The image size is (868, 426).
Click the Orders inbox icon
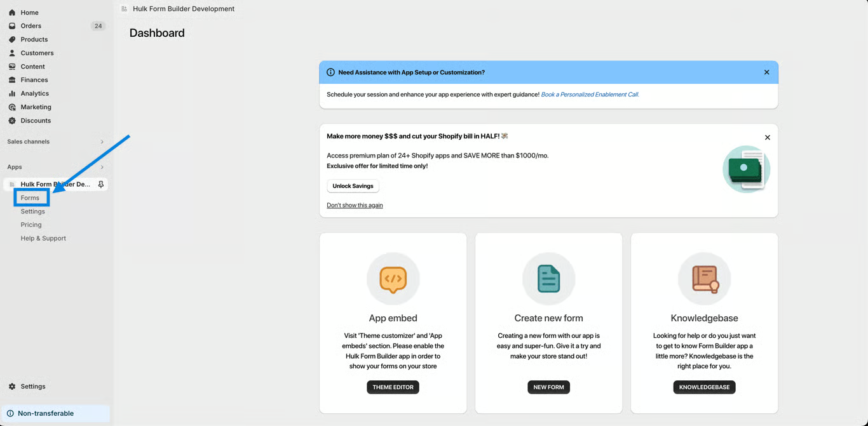12,26
